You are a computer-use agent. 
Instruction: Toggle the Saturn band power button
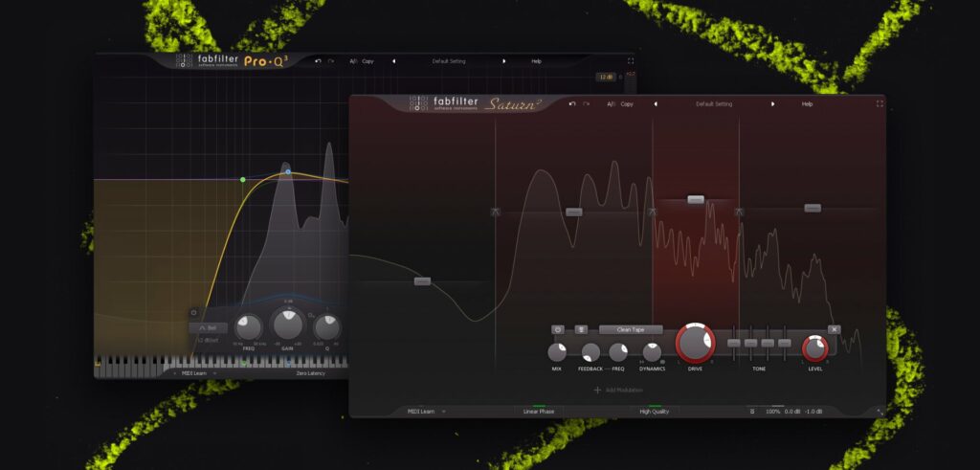click(x=558, y=329)
